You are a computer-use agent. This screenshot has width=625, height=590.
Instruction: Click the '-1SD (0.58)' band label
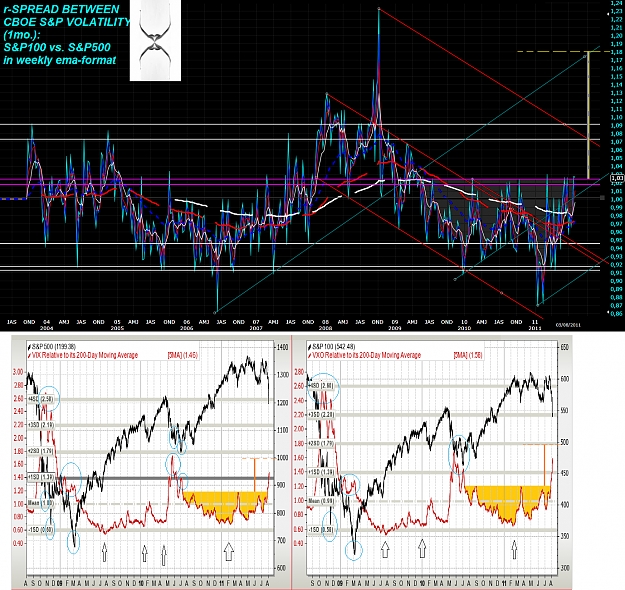[322, 529]
